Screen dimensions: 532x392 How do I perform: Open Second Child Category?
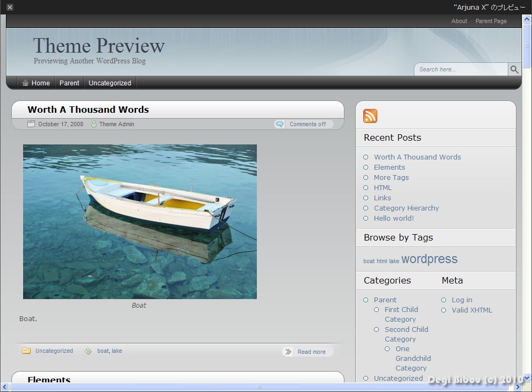pyautogui.click(x=406, y=334)
